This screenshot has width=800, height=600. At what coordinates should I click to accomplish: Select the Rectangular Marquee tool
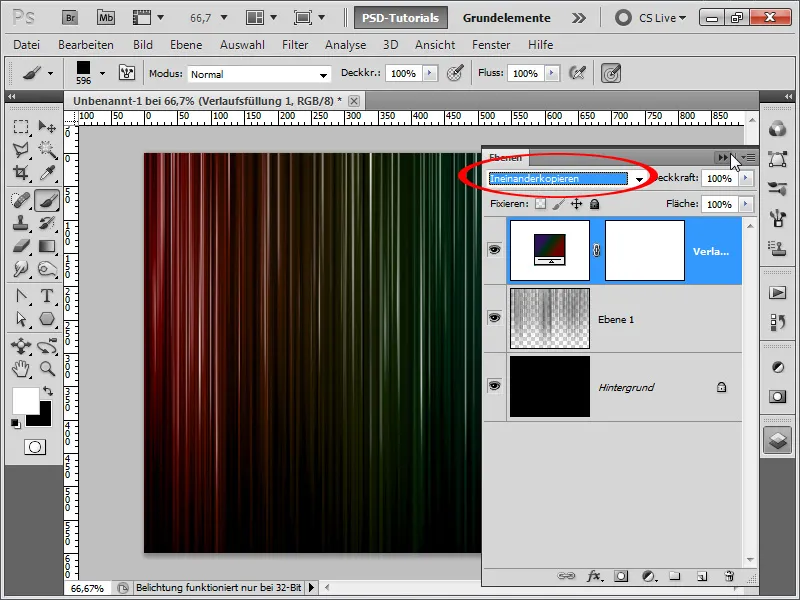(21, 127)
